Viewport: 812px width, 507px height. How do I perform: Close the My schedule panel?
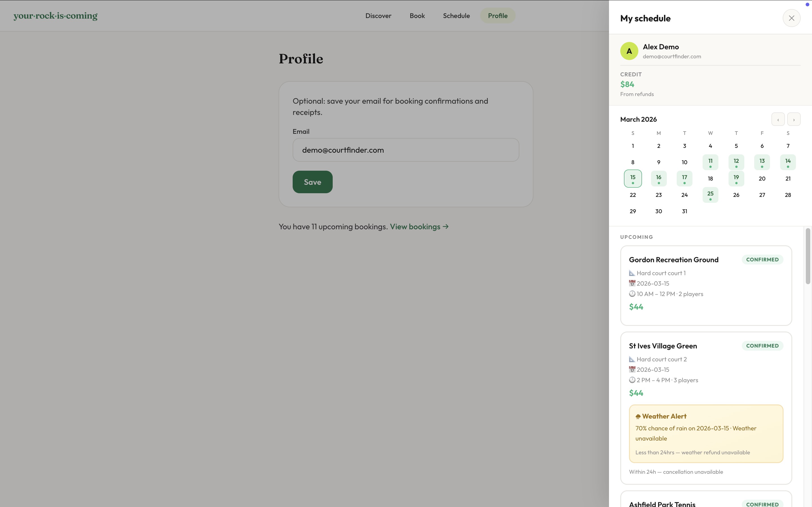tap(791, 18)
